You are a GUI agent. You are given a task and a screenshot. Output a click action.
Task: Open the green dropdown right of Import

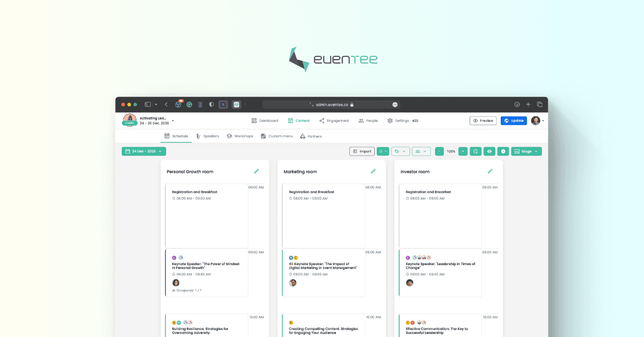click(383, 151)
